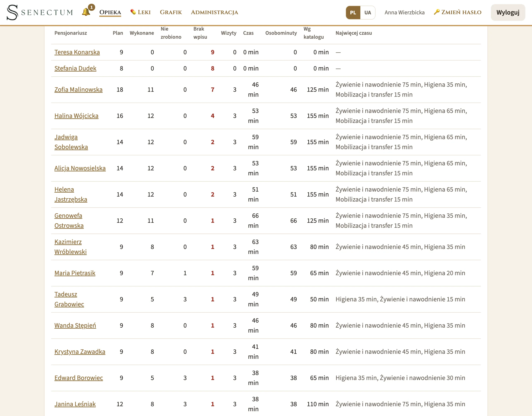Click the Maria Pietrasik link
The image size is (532, 416).
point(75,273)
